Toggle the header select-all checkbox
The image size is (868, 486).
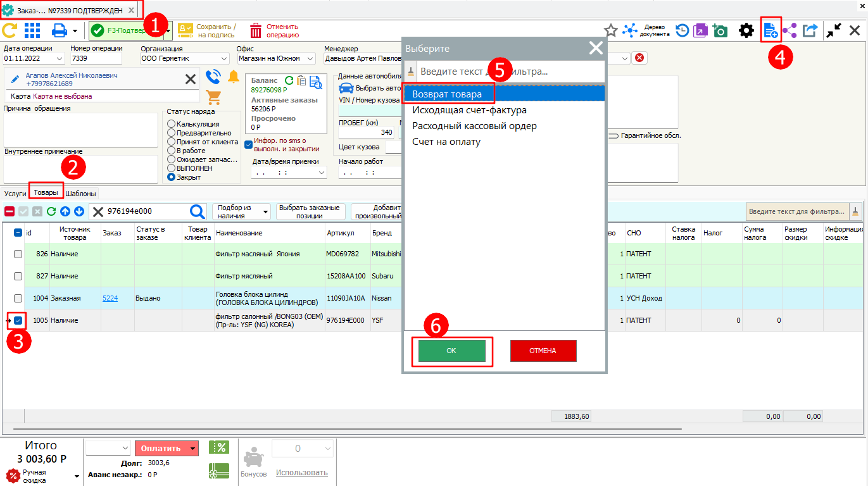click(x=18, y=233)
